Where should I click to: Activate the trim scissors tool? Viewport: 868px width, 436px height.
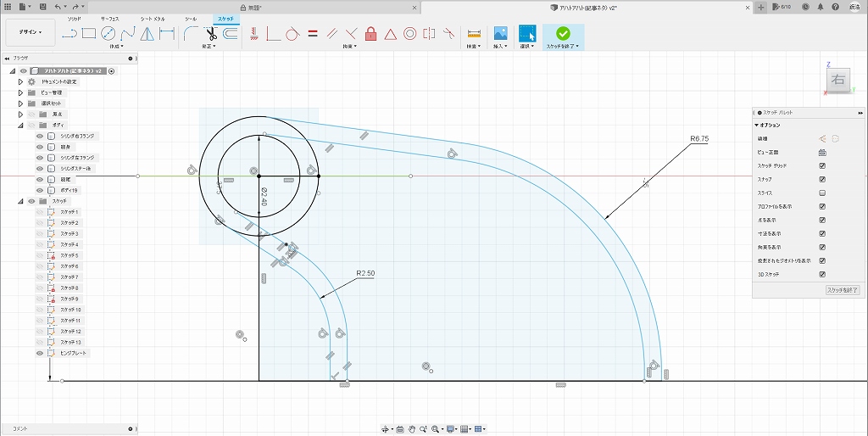click(x=211, y=34)
